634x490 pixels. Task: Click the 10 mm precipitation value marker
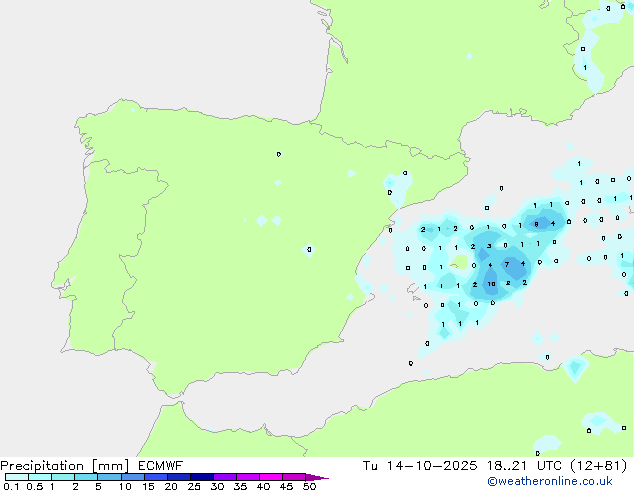coord(491,284)
